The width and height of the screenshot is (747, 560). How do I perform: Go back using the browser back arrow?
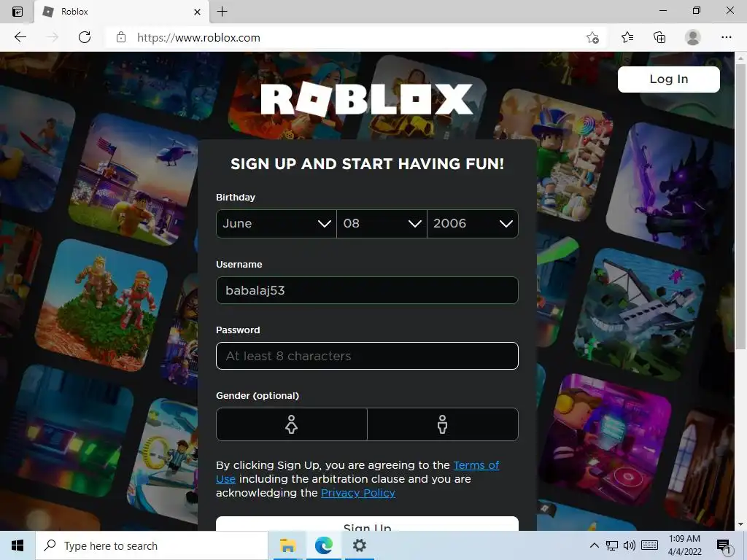[20, 37]
